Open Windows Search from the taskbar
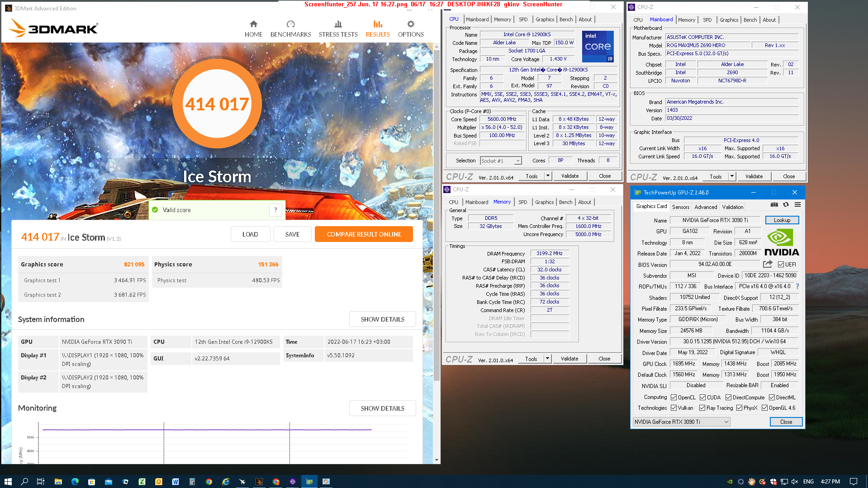The height and width of the screenshot is (488, 868). pyautogui.click(x=24, y=482)
